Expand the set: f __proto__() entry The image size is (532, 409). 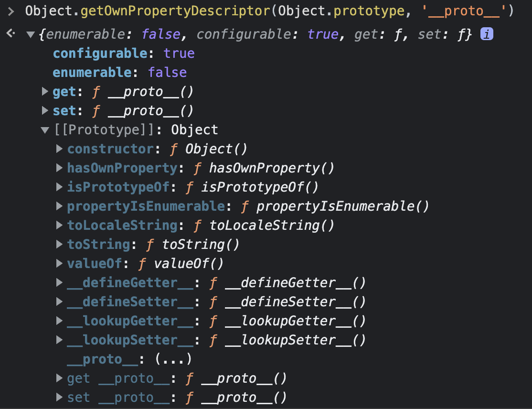click(x=45, y=110)
